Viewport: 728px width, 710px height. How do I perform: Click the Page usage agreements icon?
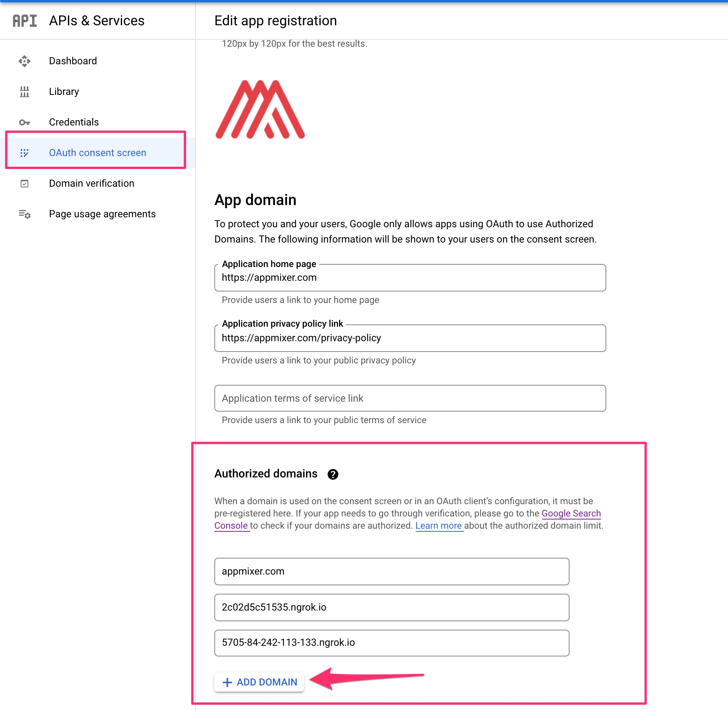(24, 214)
